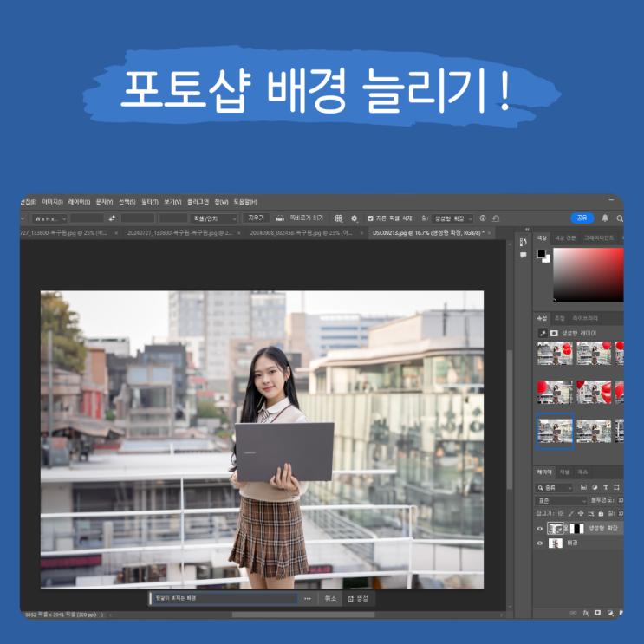Open the blend mode 표준 dropdown
The height and width of the screenshot is (644, 644).
561,501
